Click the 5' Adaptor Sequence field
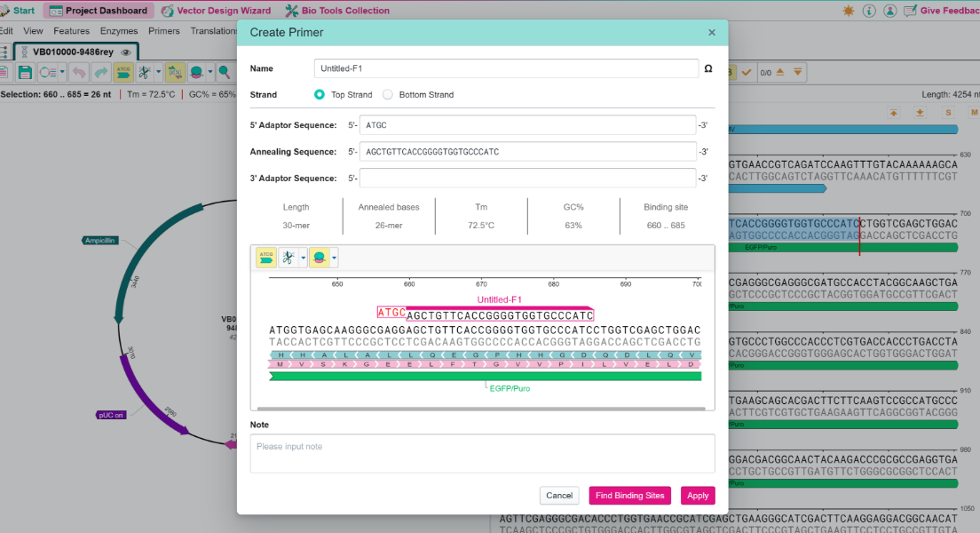 (x=527, y=125)
